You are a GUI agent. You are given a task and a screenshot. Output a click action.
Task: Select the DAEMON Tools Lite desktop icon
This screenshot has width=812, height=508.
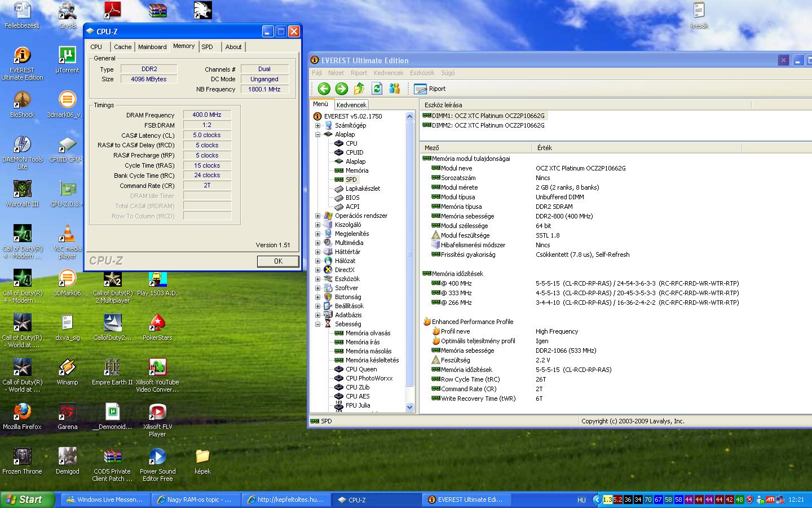22,152
